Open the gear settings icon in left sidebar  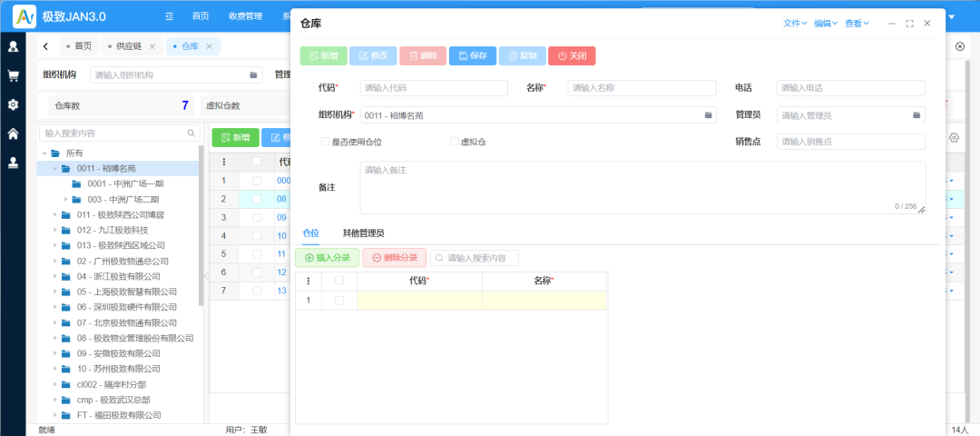13,104
